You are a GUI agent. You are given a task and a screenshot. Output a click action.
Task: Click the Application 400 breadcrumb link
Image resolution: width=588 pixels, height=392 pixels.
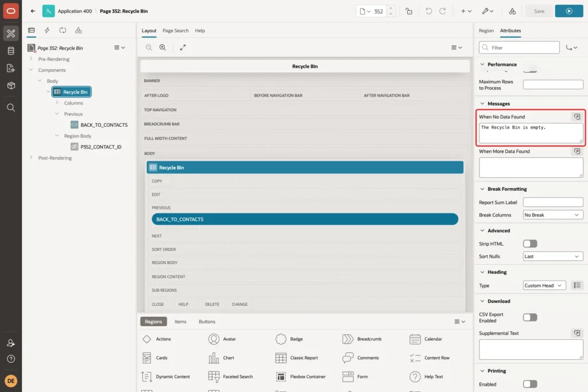pos(75,11)
